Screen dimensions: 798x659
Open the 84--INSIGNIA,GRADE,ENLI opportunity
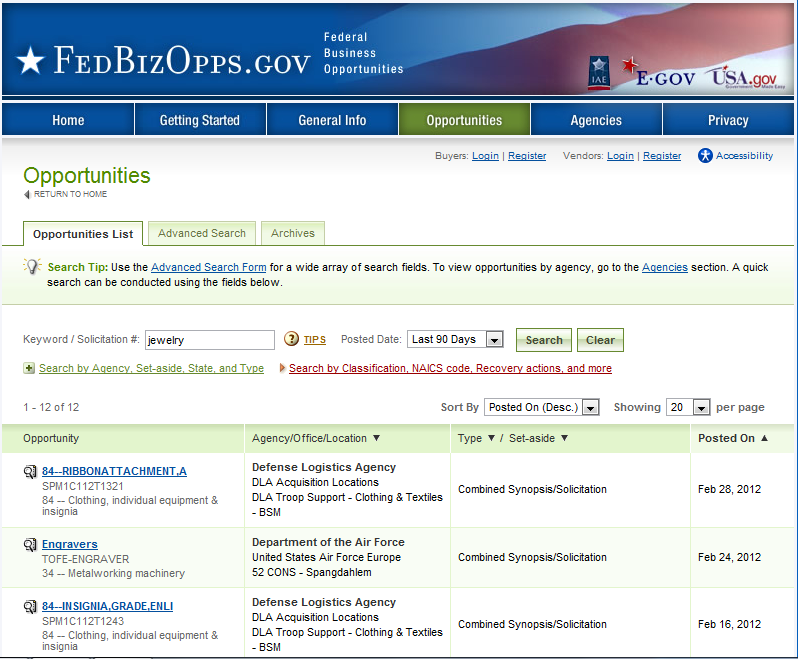107,606
